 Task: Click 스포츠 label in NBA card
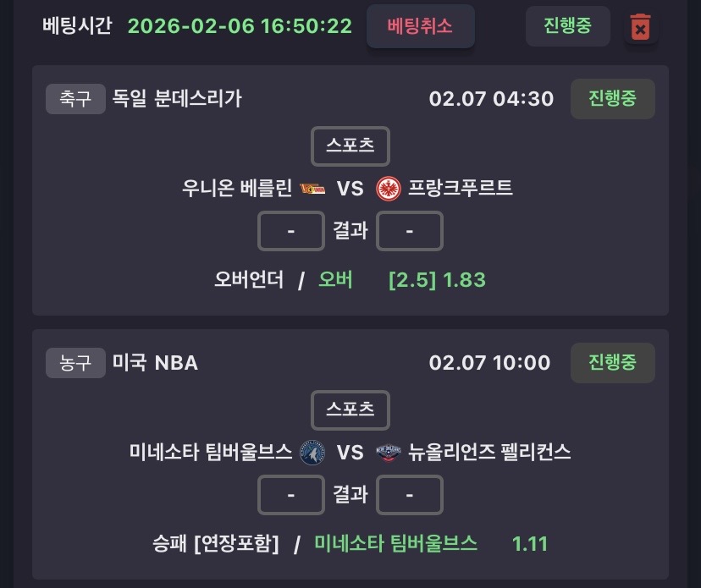[x=350, y=409]
